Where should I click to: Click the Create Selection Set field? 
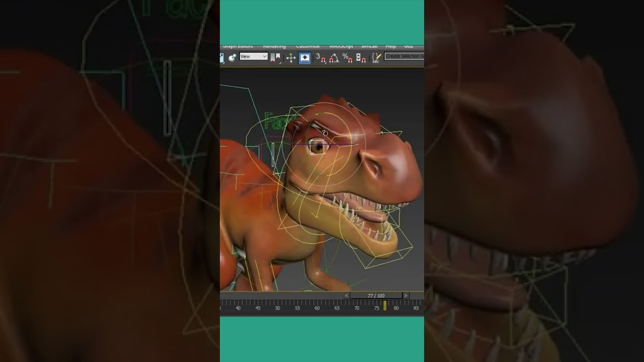pyautogui.click(x=404, y=56)
